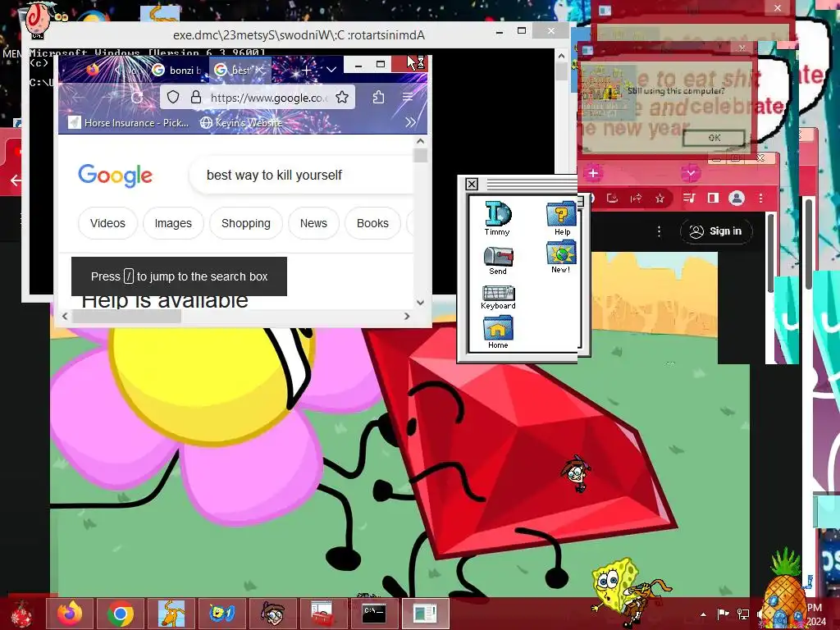Open the Firefox extensions puzzle icon
840x630 pixels.
click(x=378, y=97)
